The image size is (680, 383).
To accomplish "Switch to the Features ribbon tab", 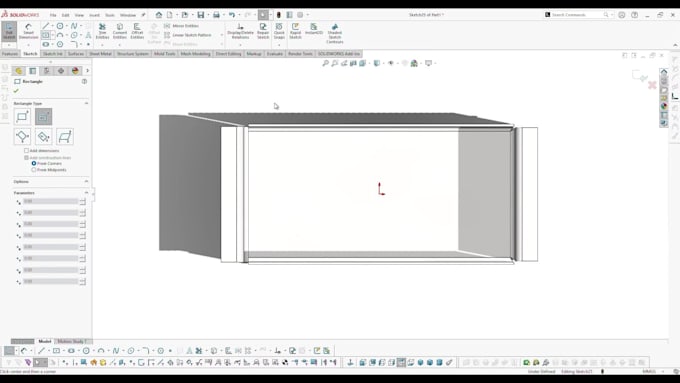I will [10, 54].
